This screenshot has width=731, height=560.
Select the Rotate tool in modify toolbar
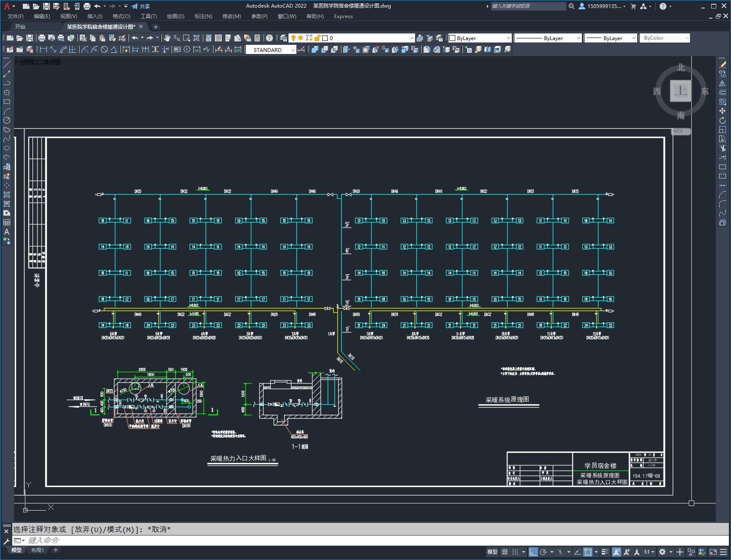(723, 120)
